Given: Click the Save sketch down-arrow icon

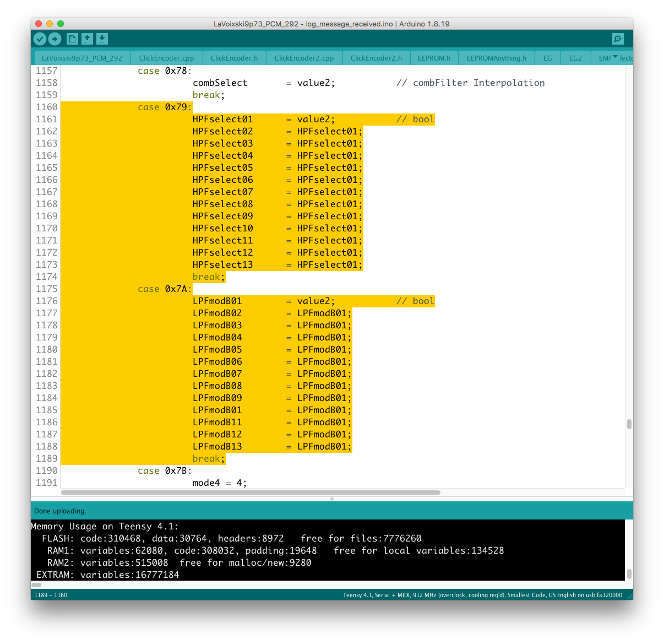Looking at the screenshot, I should pyautogui.click(x=102, y=39).
